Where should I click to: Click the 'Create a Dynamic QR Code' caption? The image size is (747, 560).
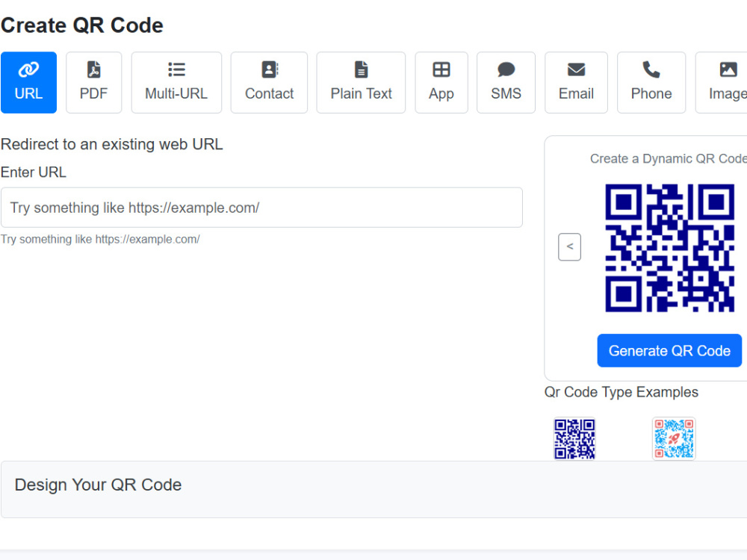tap(669, 158)
